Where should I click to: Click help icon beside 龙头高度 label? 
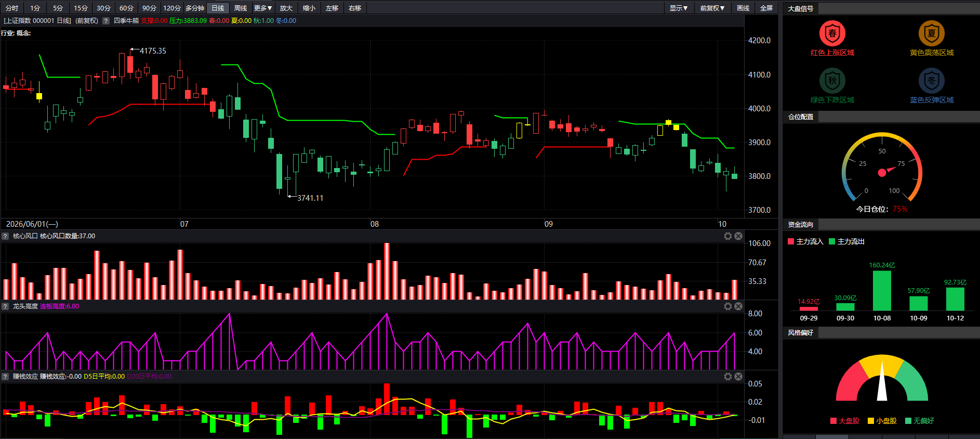pyautogui.click(x=6, y=306)
